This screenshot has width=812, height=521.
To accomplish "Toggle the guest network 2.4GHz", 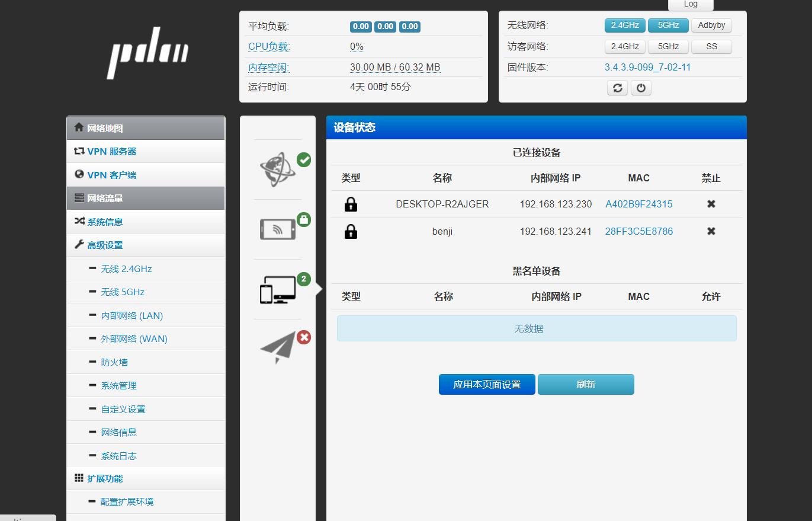I will pos(625,46).
